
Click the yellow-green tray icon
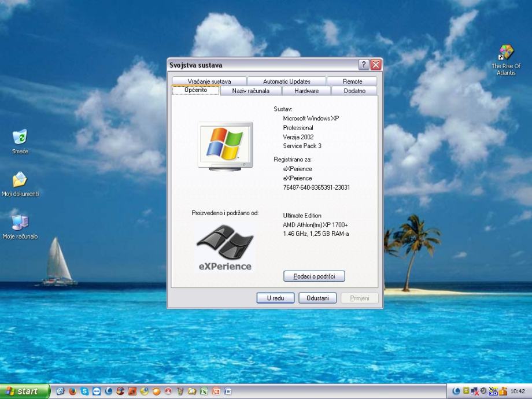coord(466,390)
